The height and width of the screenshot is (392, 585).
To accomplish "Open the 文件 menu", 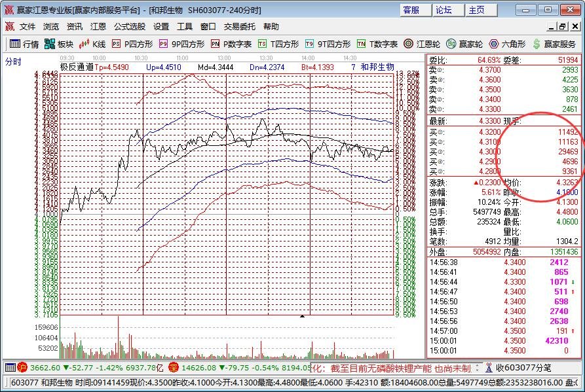I will [x=28, y=26].
